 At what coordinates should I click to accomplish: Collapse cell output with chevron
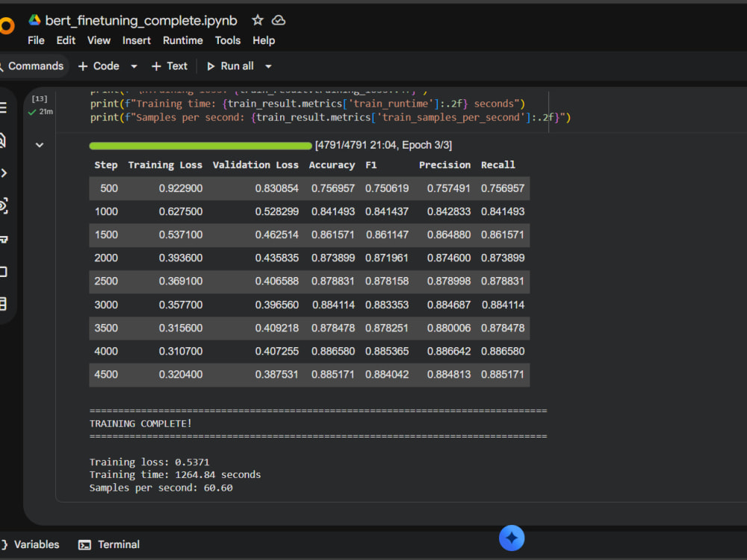(40, 145)
